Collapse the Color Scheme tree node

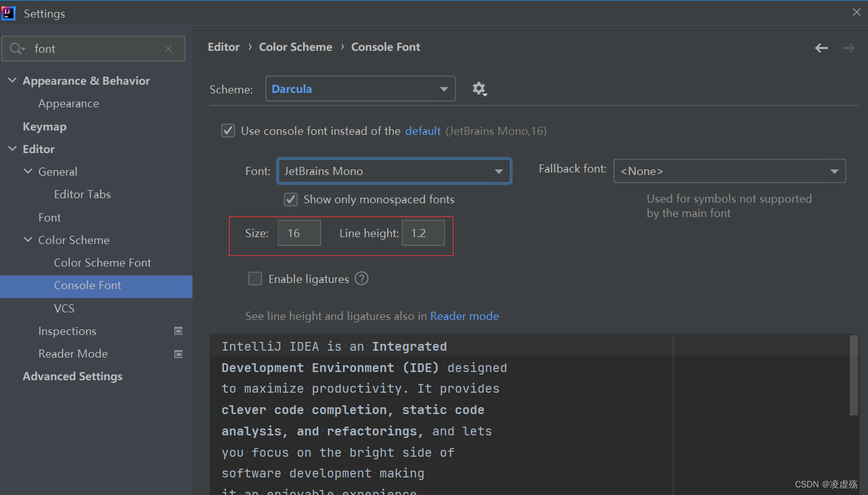coord(28,240)
